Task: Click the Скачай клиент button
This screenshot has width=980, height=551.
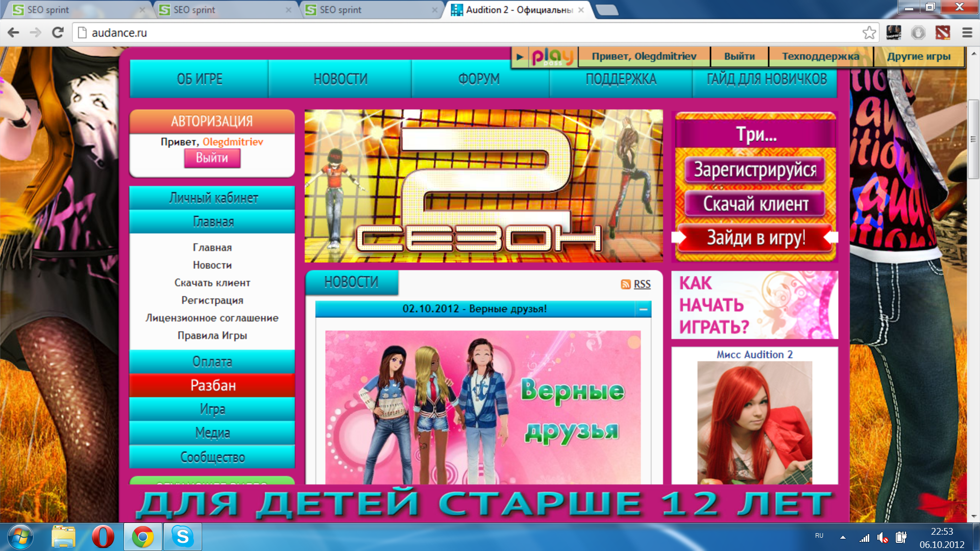Action: coord(755,204)
